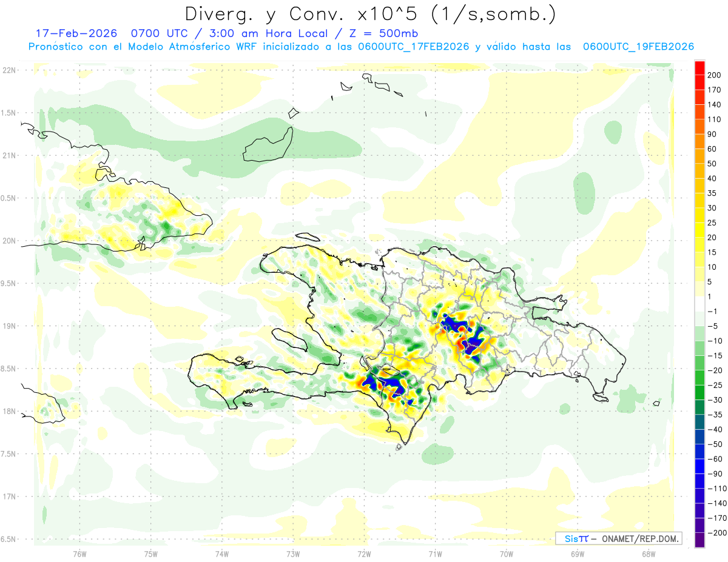Click the positive '90' colorbar value
Viewport: 728px width, 562px height.
coord(713,134)
